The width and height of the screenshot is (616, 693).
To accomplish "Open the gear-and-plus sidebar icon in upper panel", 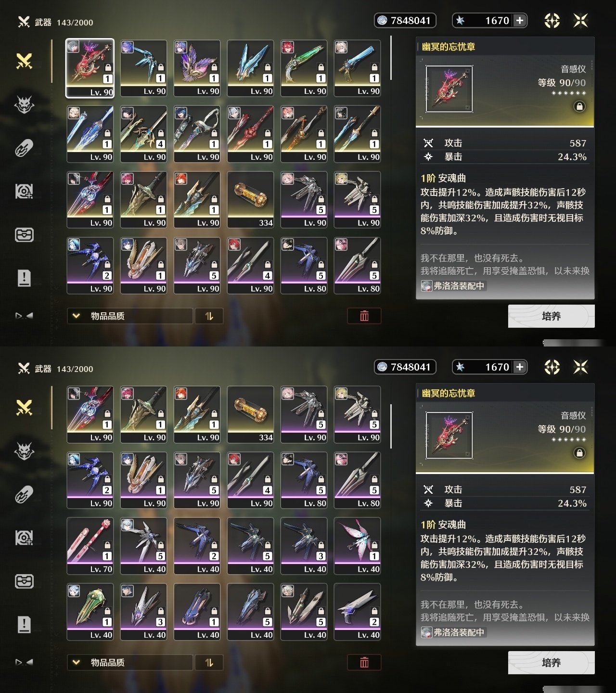I will click(x=24, y=192).
